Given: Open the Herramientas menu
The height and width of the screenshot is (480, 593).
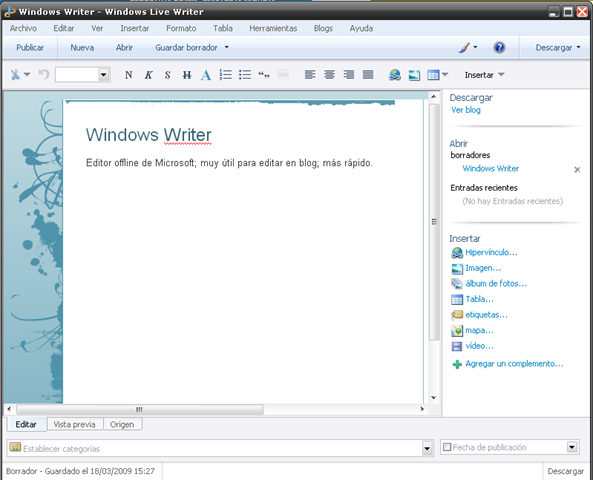Looking at the screenshot, I should (273, 28).
